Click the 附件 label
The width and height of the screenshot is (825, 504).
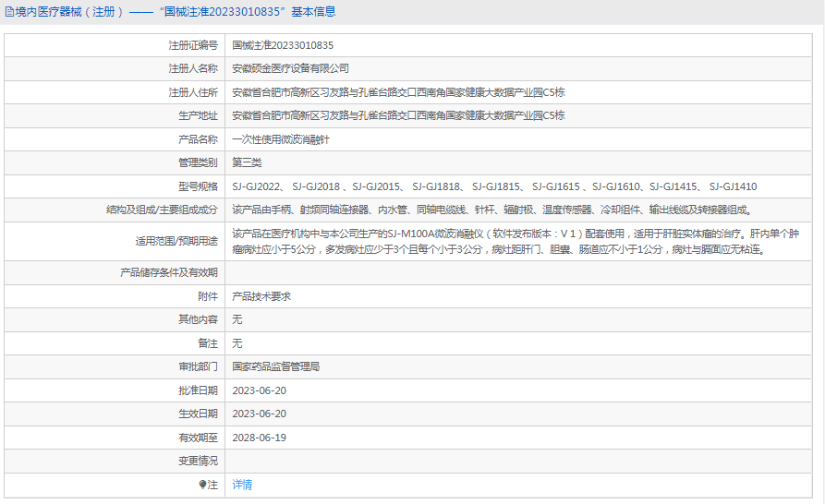(x=208, y=296)
